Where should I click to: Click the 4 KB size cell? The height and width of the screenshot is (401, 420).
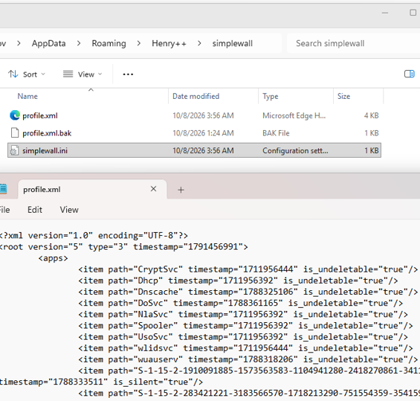(371, 116)
